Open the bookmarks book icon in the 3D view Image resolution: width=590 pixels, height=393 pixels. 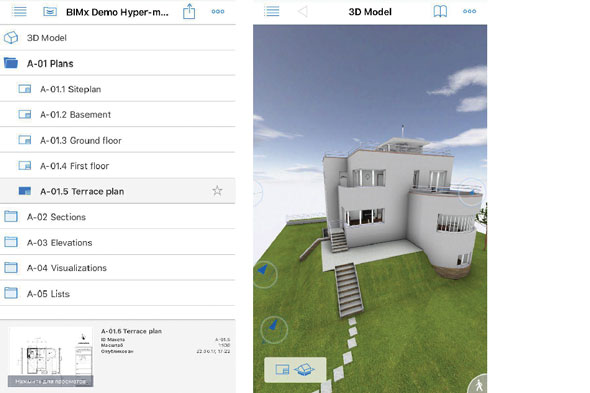click(x=440, y=11)
